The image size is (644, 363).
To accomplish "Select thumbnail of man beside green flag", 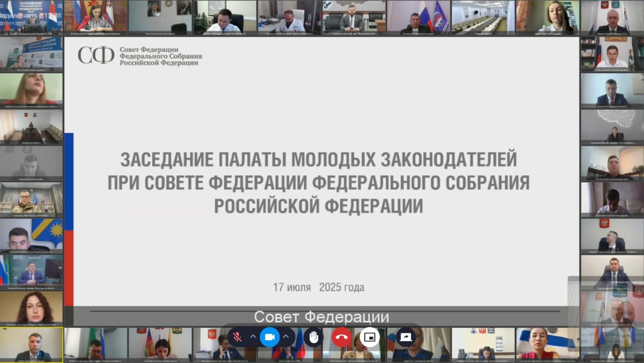I will click(96, 345).
